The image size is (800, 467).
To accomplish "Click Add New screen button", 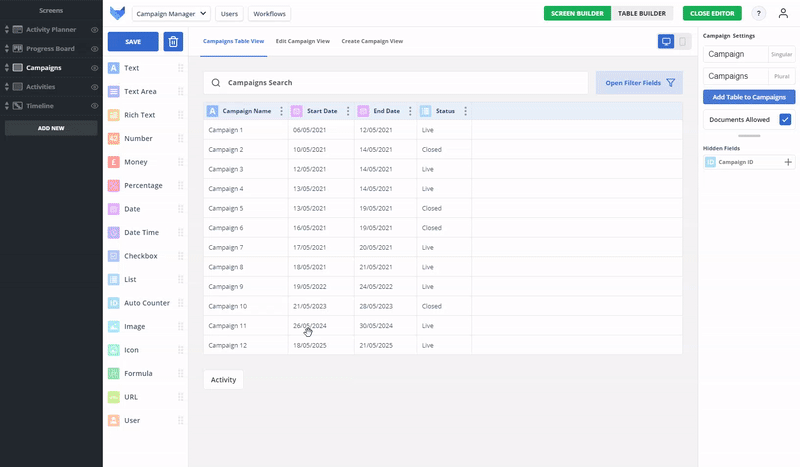I will pyautogui.click(x=51, y=128).
